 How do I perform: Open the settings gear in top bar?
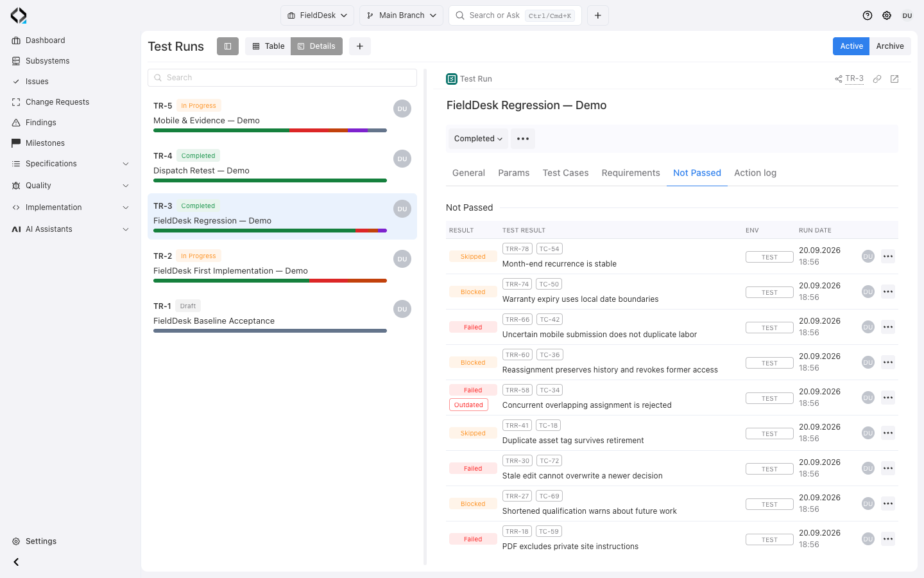(887, 15)
